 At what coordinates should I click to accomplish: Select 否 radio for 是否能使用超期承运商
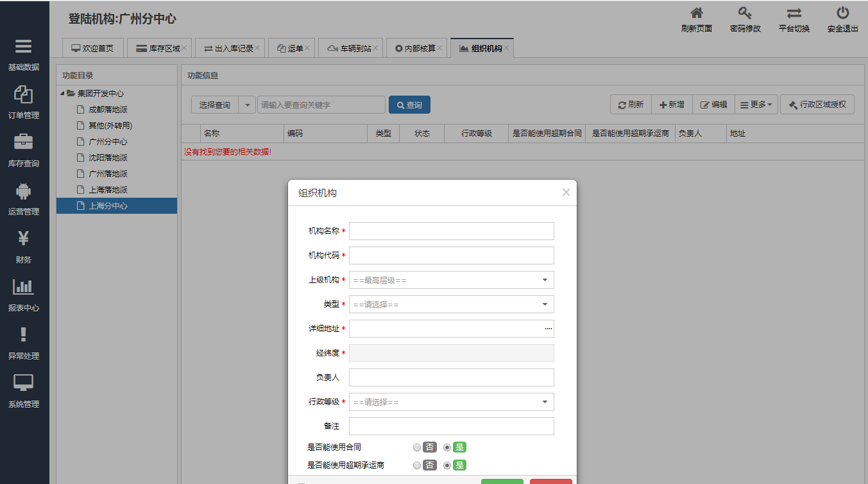click(x=418, y=465)
